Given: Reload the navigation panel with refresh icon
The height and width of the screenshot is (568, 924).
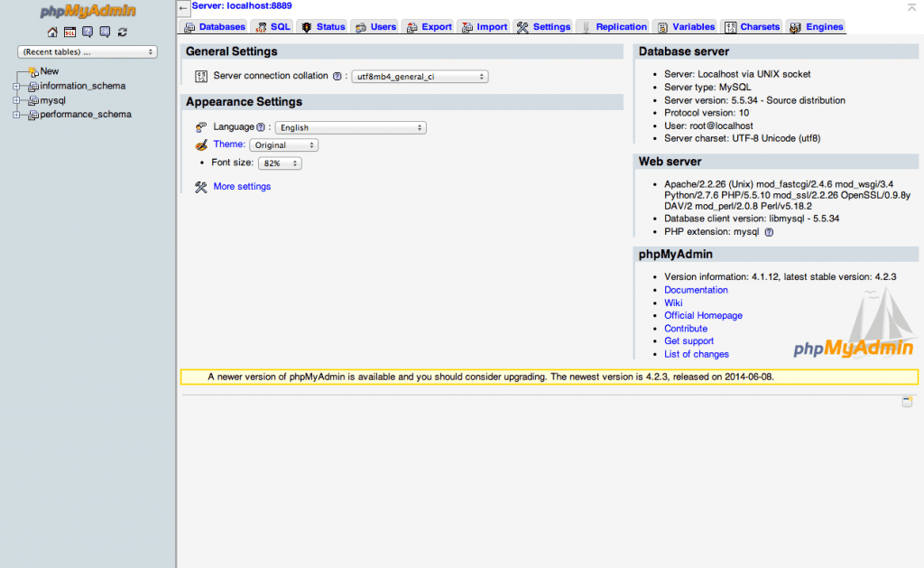Looking at the screenshot, I should [x=122, y=32].
